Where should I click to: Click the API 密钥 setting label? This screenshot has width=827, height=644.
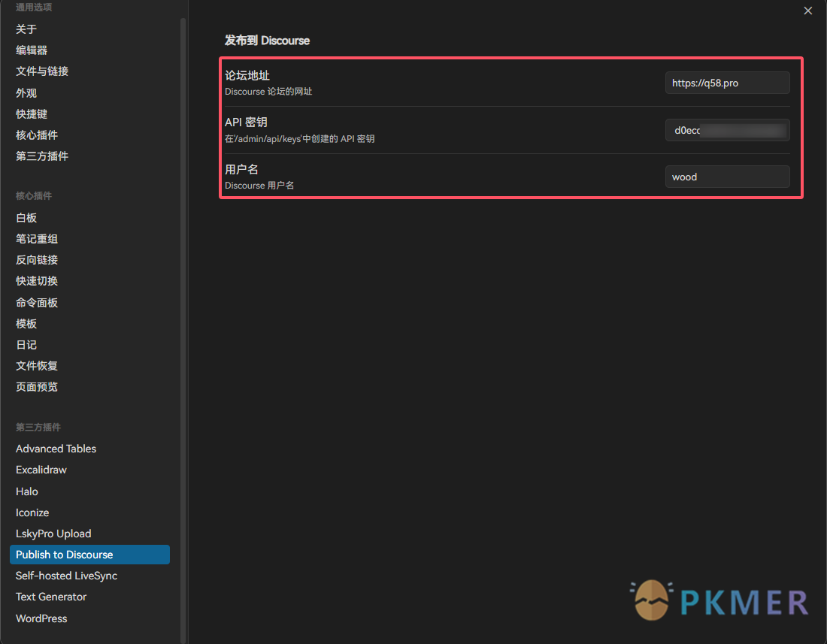point(246,122)
